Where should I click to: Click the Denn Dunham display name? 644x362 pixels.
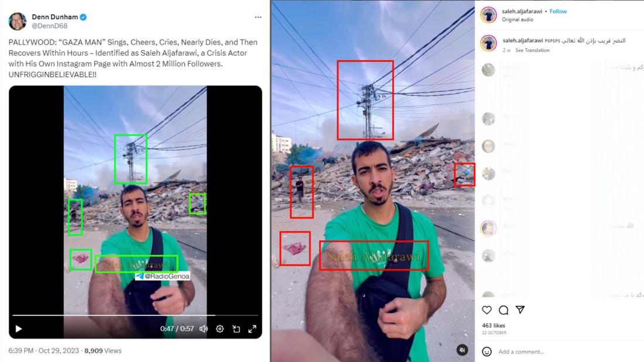54,17
